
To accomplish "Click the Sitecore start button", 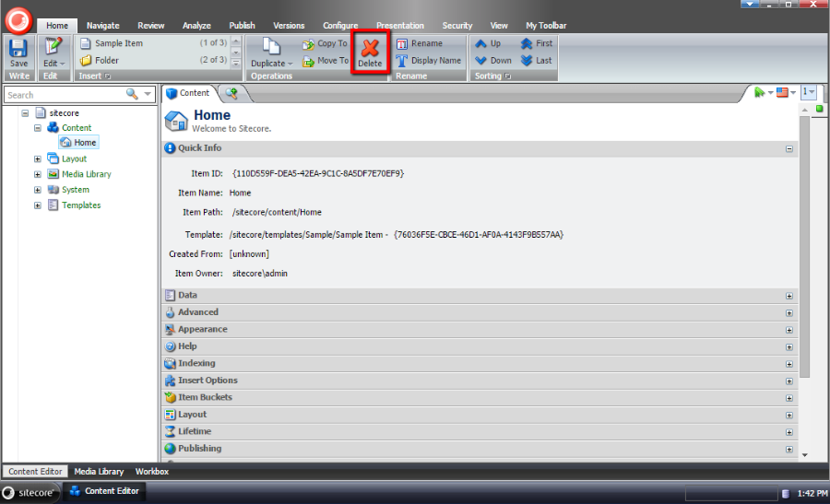I will [30, 492].
